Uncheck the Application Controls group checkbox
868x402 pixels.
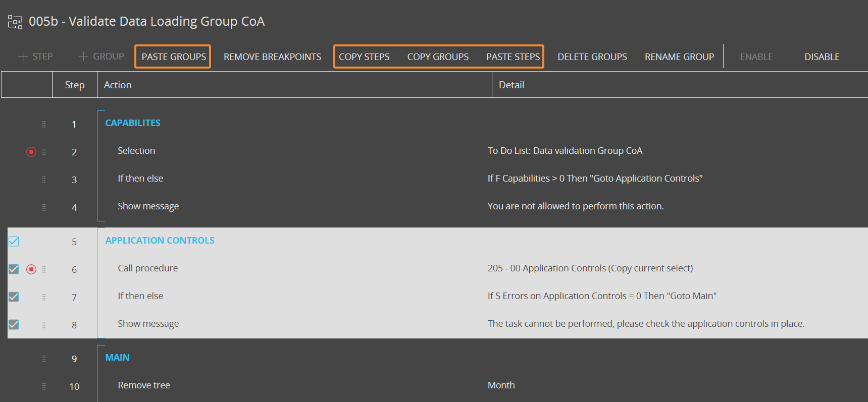click(14, 242)
